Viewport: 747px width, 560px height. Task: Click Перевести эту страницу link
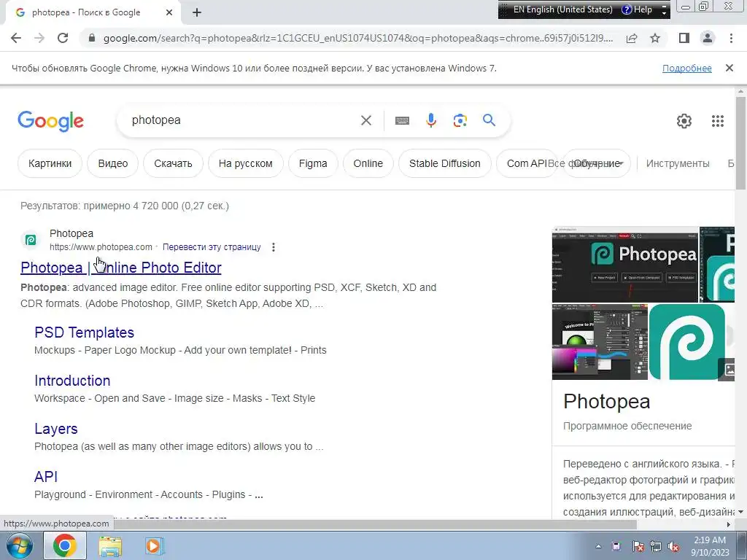(212, 247)
